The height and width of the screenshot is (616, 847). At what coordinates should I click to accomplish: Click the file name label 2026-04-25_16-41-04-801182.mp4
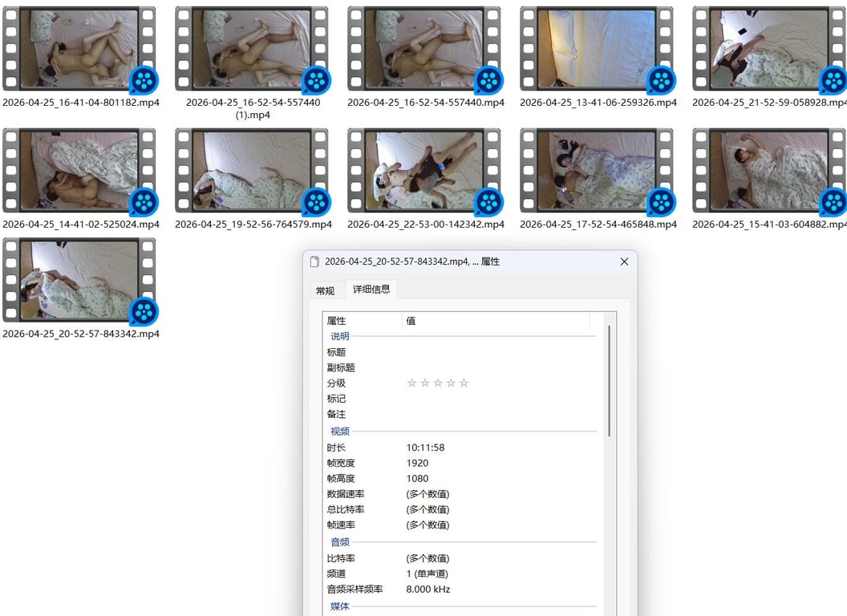click(x=81, y=103)
